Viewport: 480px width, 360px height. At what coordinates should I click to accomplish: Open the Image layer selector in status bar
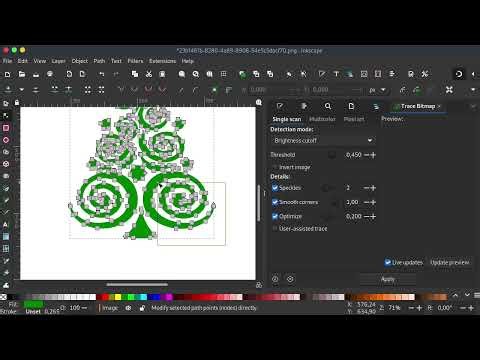tap(110, 308)
